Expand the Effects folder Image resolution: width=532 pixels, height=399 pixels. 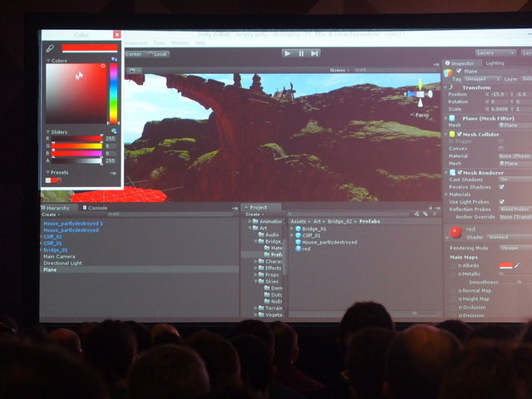pos(256,268)
